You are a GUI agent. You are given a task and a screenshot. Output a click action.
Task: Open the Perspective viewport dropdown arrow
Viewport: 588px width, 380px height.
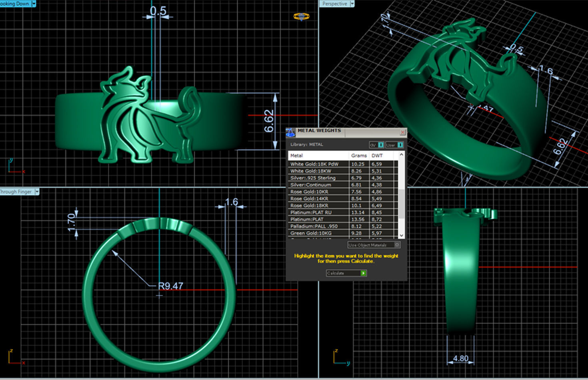(352, 4)
